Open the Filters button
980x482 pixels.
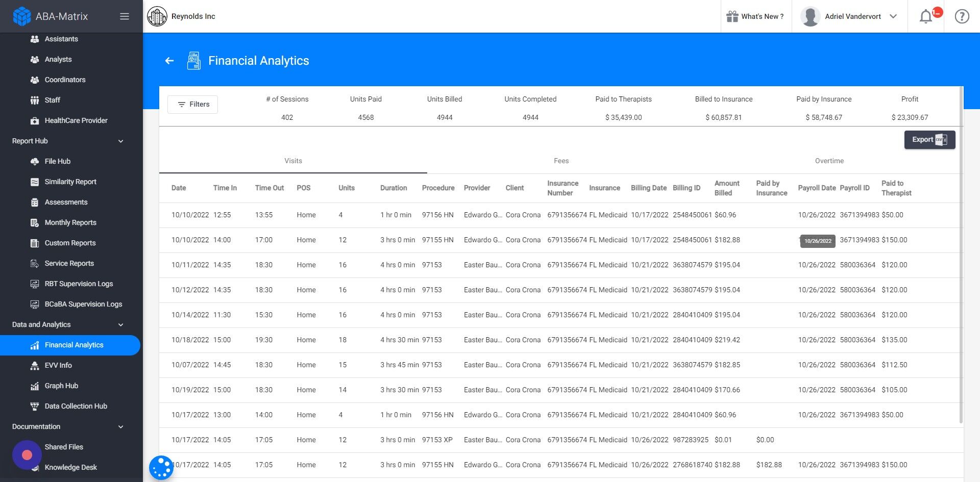point(193,104)
